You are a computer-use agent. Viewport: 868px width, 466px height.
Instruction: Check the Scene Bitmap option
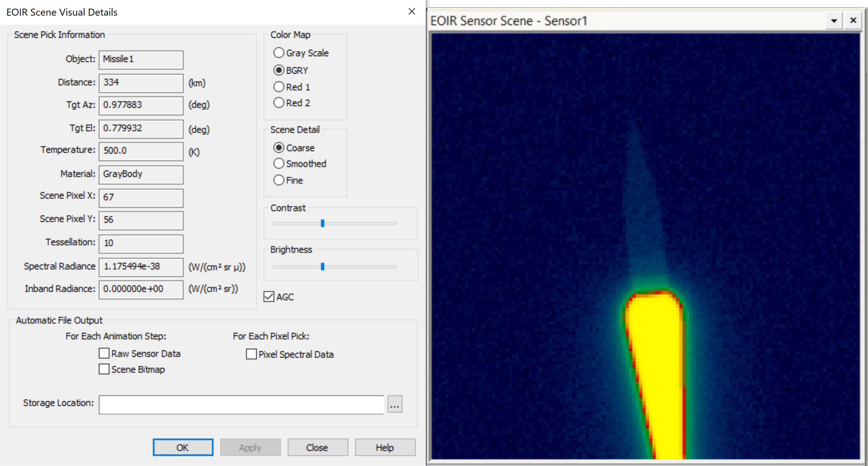104,369
